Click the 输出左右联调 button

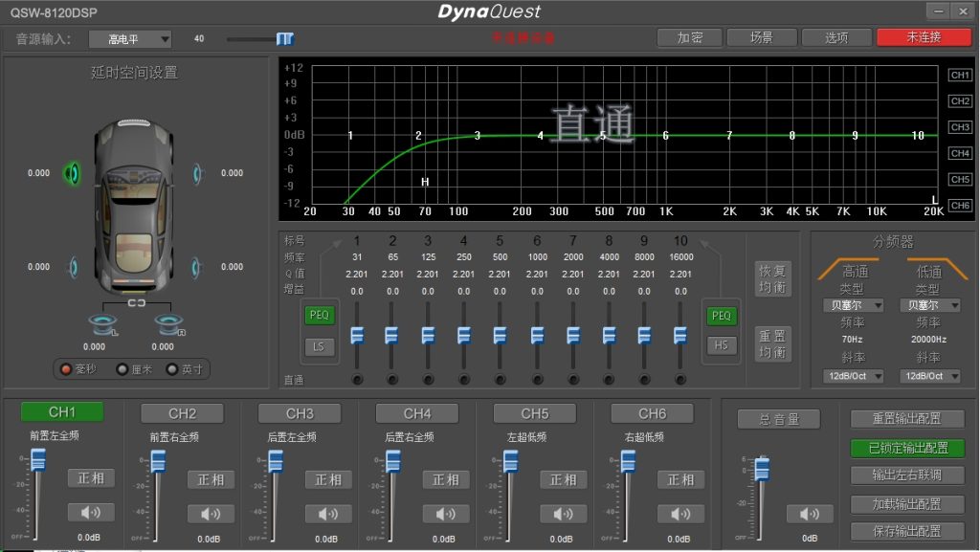[907, 475]
